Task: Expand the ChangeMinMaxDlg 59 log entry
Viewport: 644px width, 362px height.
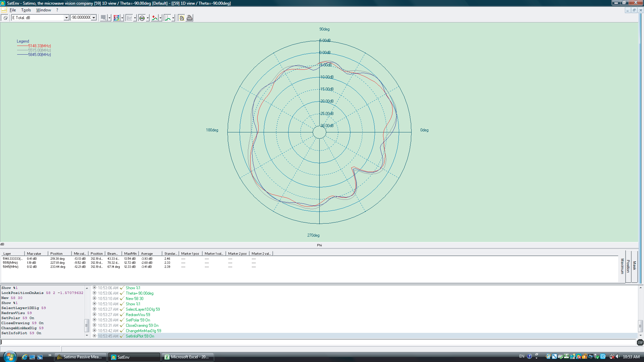Action: (x=94, y=331)
